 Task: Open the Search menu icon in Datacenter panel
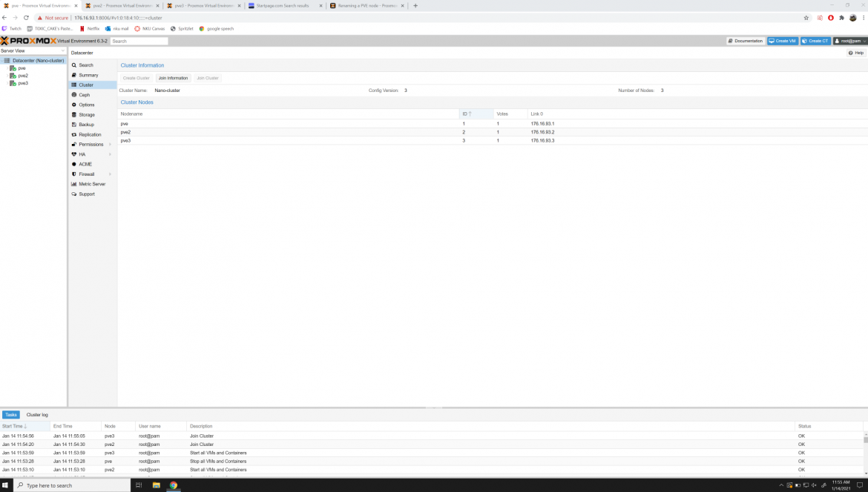(74, 65)
